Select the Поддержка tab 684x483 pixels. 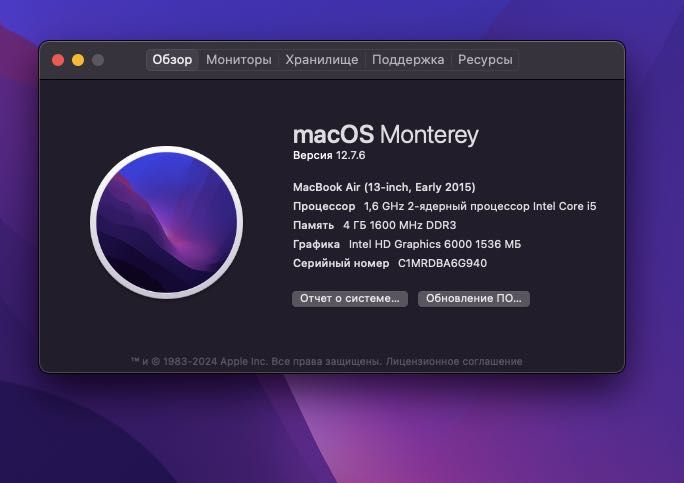408,60
